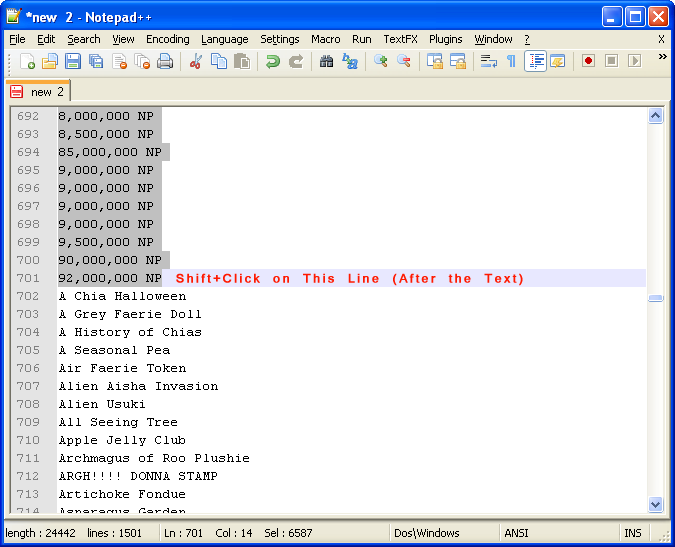675x547 pixels.
Task: Redo with the gray arrow icon
Action: point(296,61)
